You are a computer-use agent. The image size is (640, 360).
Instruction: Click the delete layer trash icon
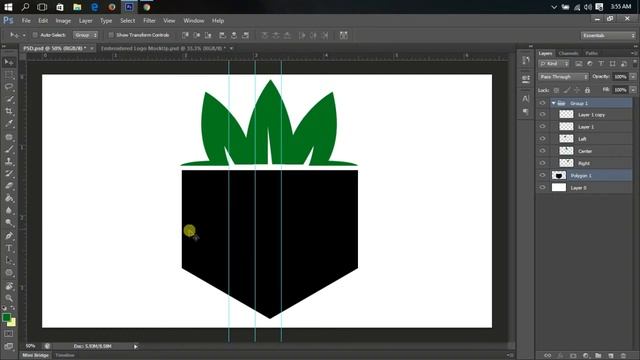coord(623,356)
